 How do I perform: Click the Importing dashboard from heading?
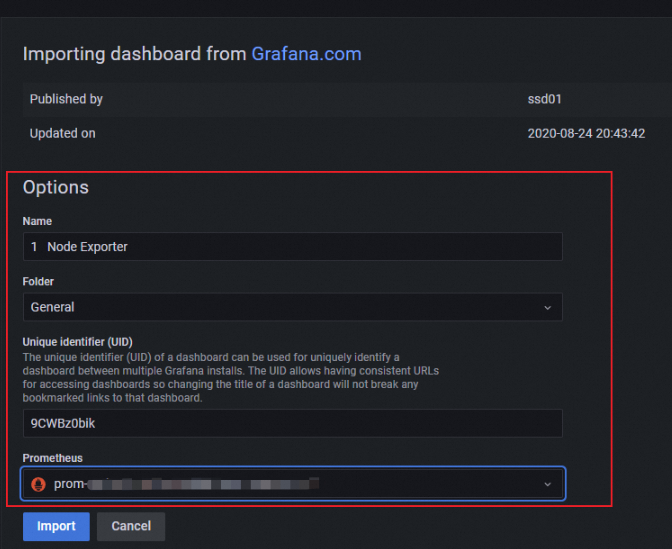(135, 54)
